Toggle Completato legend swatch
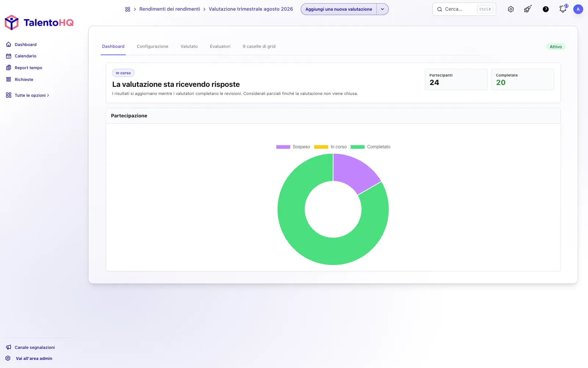 [x=358, y=147]
